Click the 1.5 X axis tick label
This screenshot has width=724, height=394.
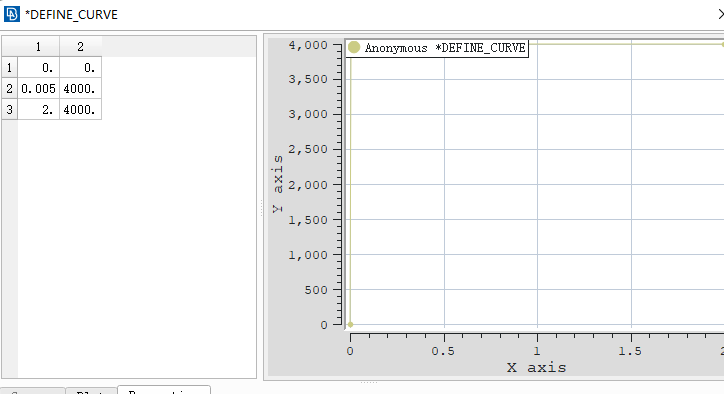(x=630, y=352)
